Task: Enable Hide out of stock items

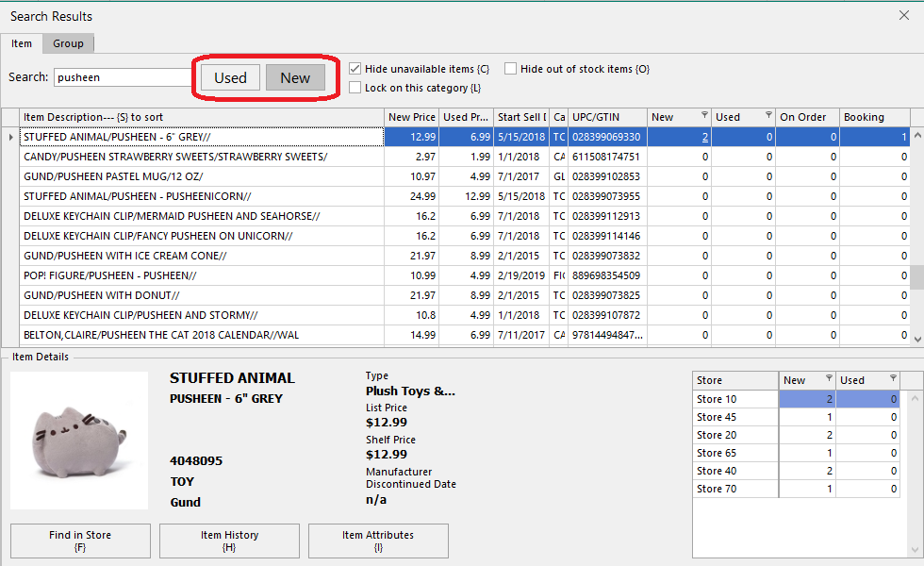Action: coord(510,69)
